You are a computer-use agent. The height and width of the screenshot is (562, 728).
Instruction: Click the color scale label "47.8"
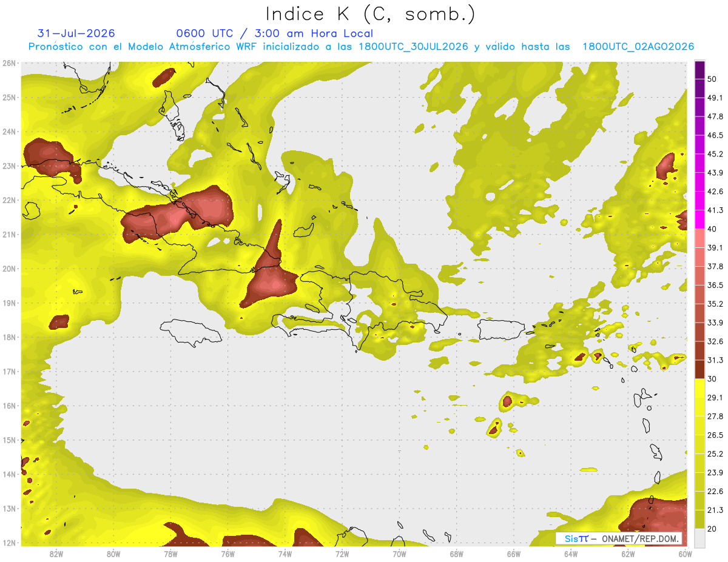point(715,116)
